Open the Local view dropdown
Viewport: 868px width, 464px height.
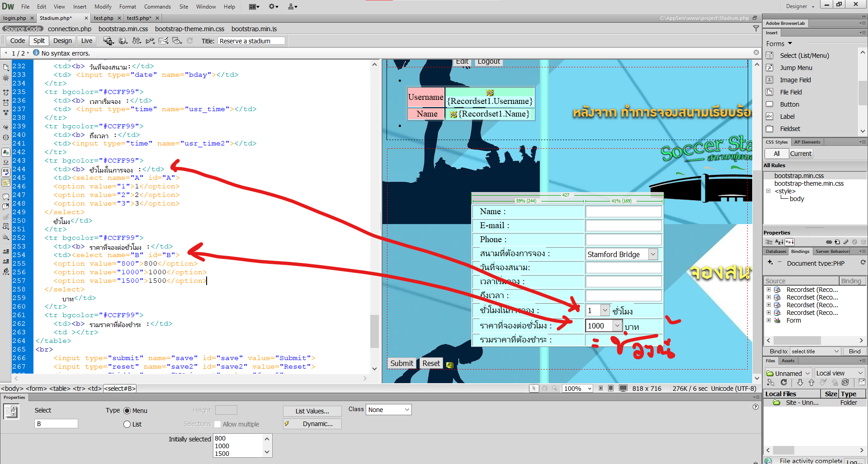[840, 373]
